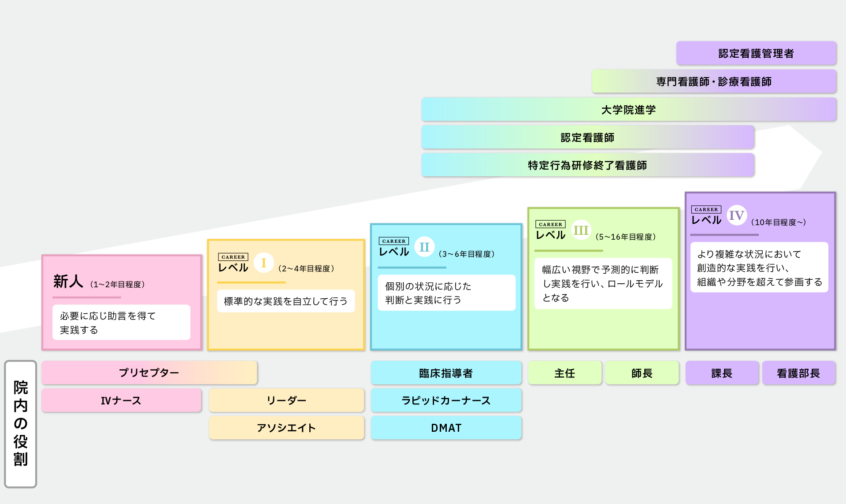The width and height of the screenshot is (846, 504).
Task: Click the 特定行為研修修了看護師 bar
Action: coord(587,165)
